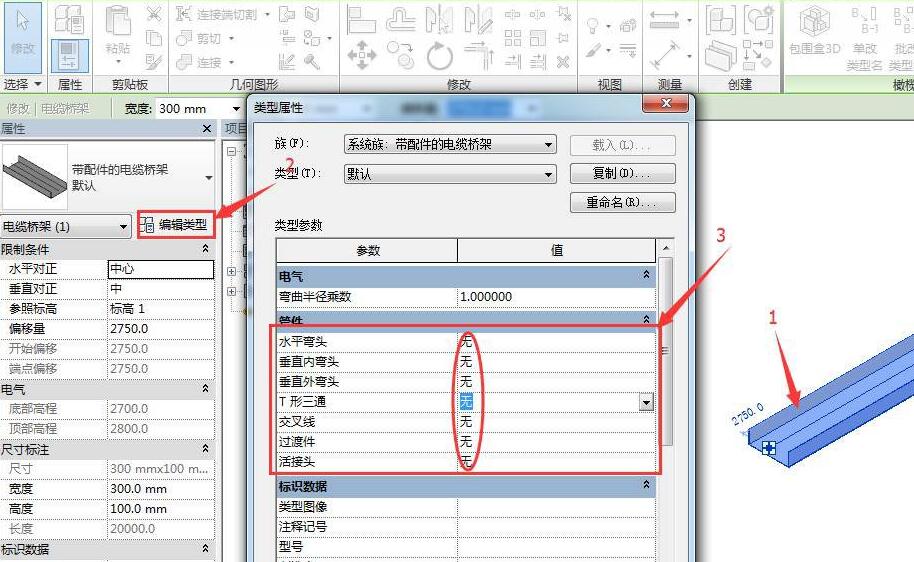Click the Copy to clipboard icon
This screenshot has width=914, height=562.
pyautogui.click(x=154, y=38)
